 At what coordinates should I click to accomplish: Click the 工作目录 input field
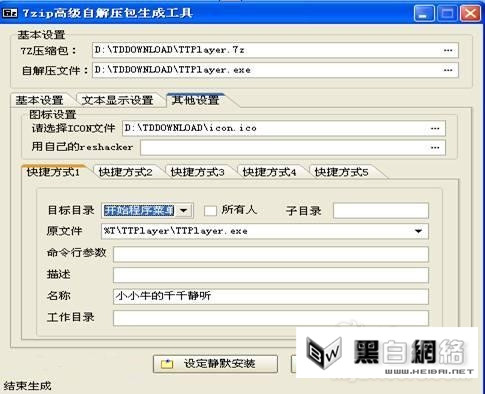(x=271, y=318)
